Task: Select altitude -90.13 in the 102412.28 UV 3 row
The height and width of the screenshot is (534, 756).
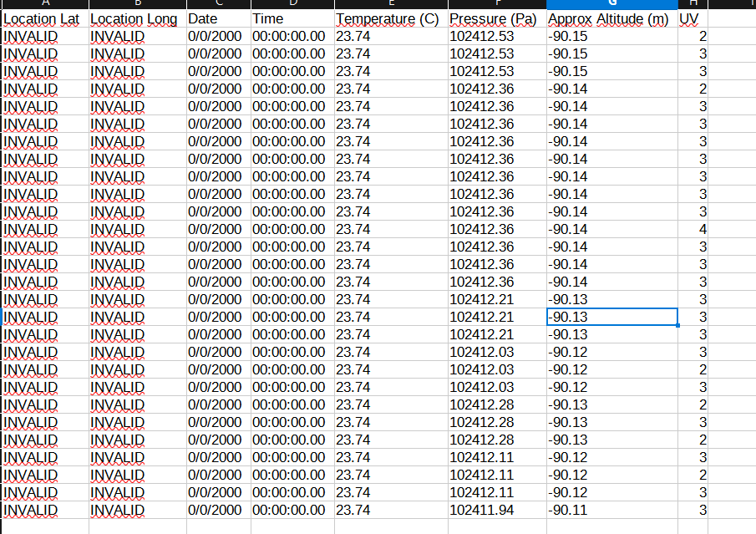Action: [612, 422]
